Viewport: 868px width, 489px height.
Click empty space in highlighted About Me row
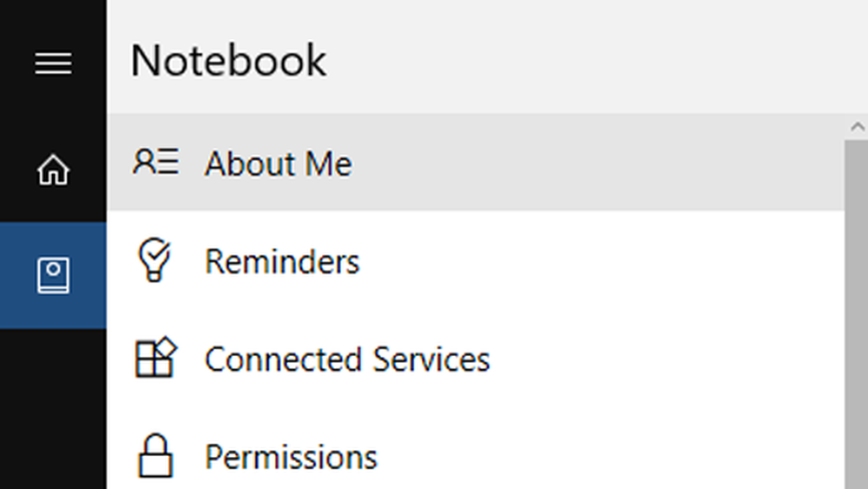coord(598,162)
